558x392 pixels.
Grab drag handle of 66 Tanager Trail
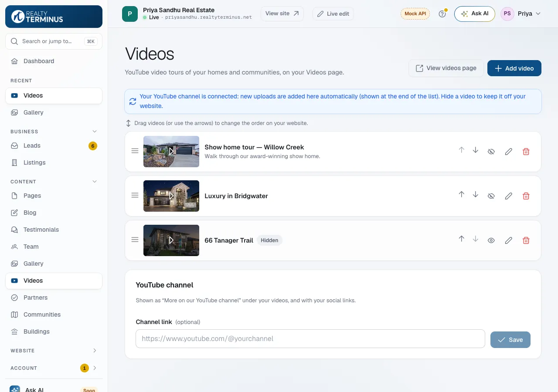pos(135,240)
